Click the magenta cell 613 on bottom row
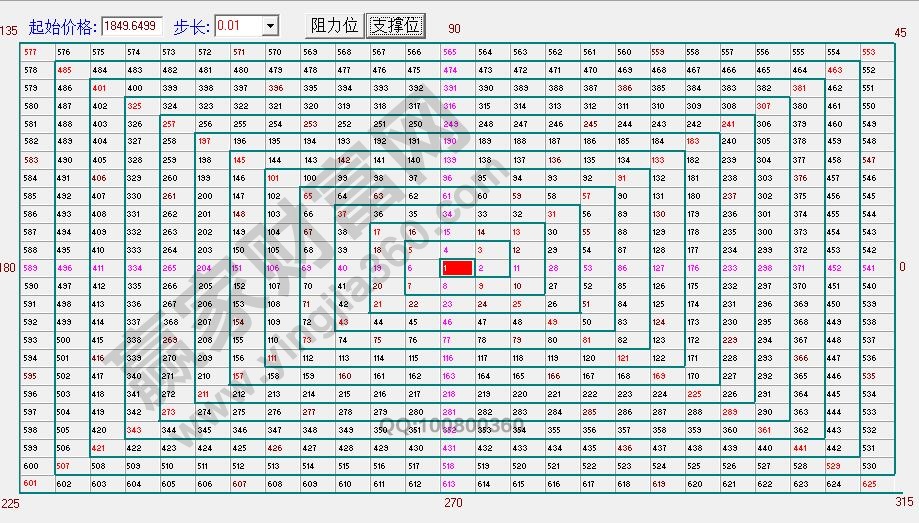This screenshot has height=523, width=919. (449, 484)
